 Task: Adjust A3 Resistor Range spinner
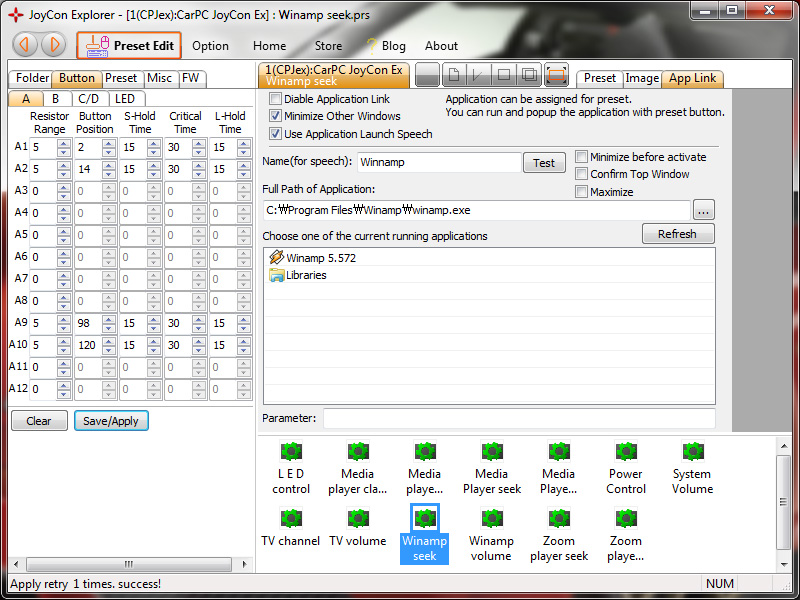[64, 191]
